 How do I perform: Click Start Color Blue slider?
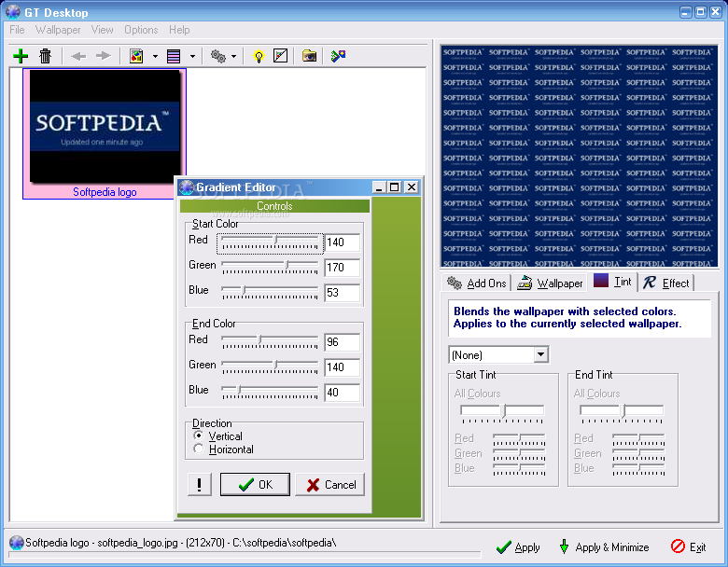270,293
